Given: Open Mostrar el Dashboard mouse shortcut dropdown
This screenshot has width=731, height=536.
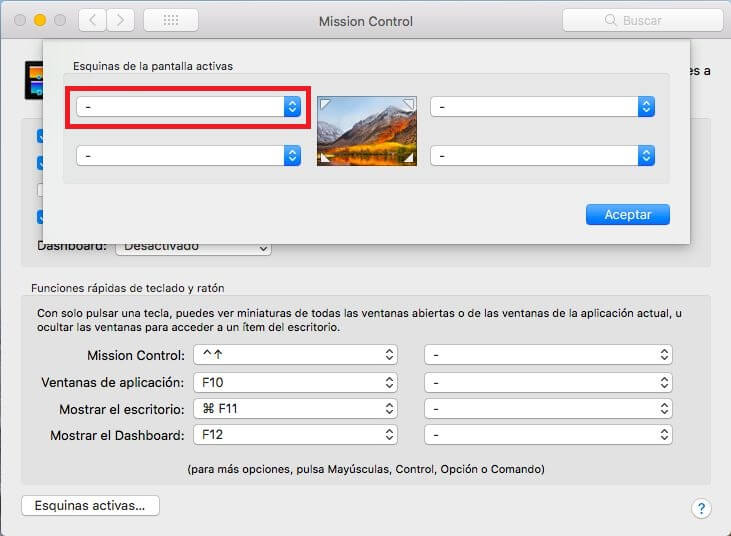Looking at the screenshot, I should 548,435.
